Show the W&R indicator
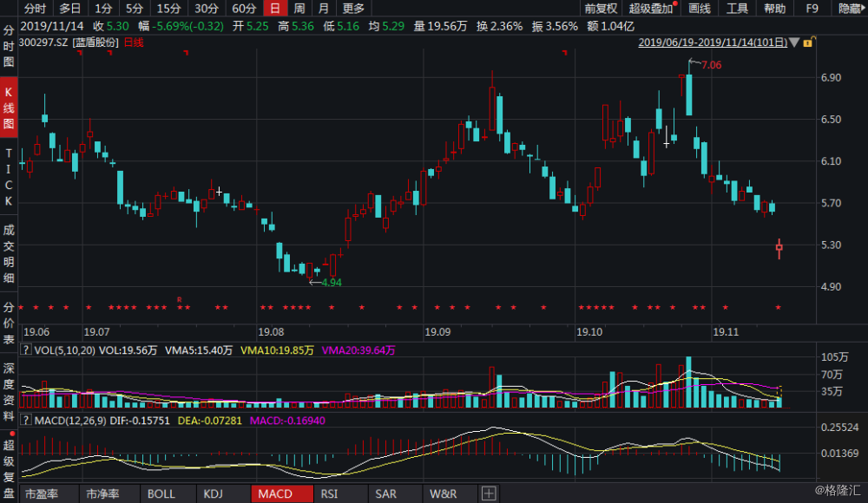This screenshot has height=503, width=868. (x=444, y=493)
